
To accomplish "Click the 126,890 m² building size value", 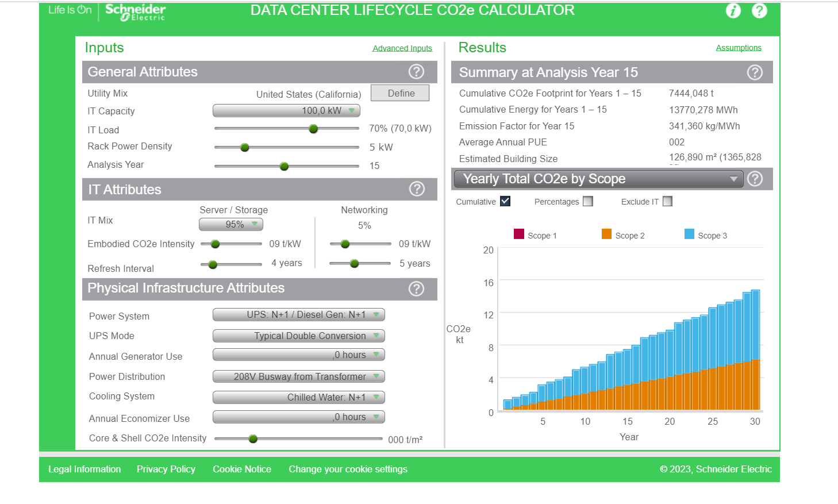I will (715, 157).
